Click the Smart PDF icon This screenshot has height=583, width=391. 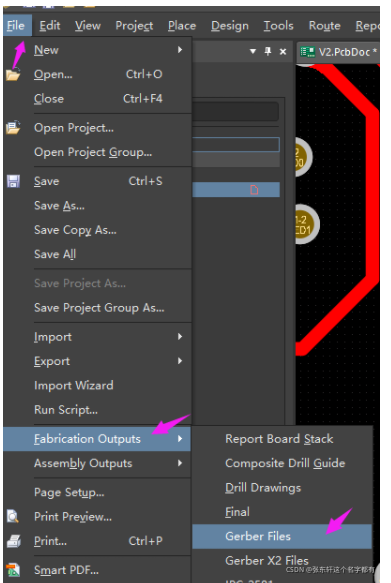13,570
